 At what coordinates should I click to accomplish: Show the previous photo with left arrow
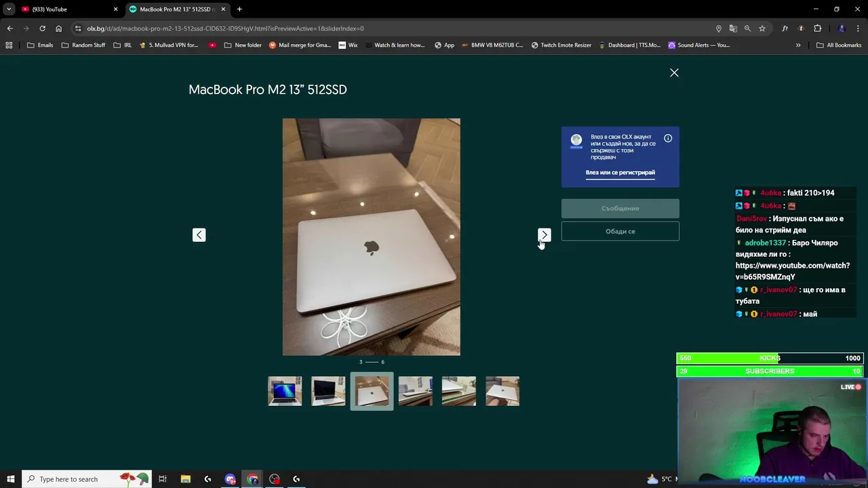coord(199,235)
